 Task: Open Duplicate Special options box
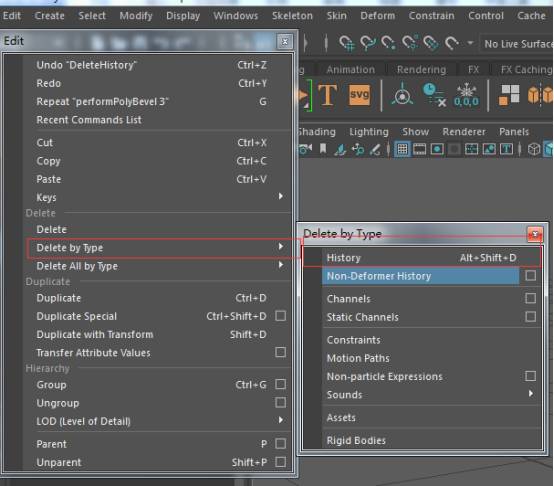[281, 316]
